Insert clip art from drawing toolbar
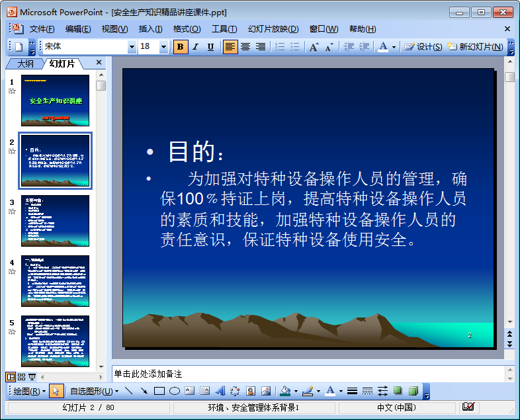 [251, 391]
